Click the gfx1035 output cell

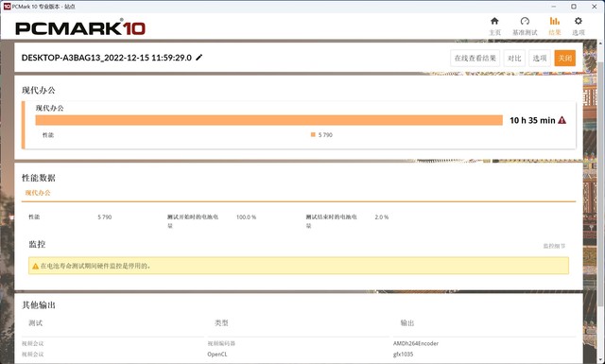pyautogui.click(x=403, y=354)
